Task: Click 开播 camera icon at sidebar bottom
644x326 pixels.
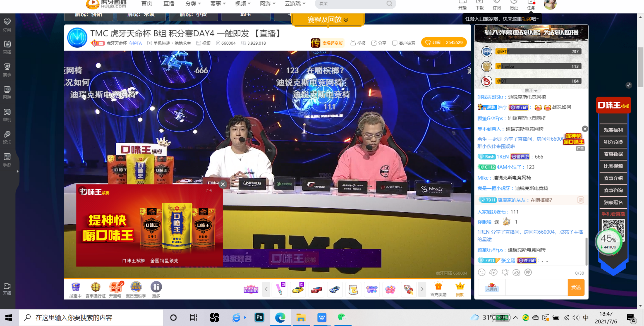Action: coord(7,289)
